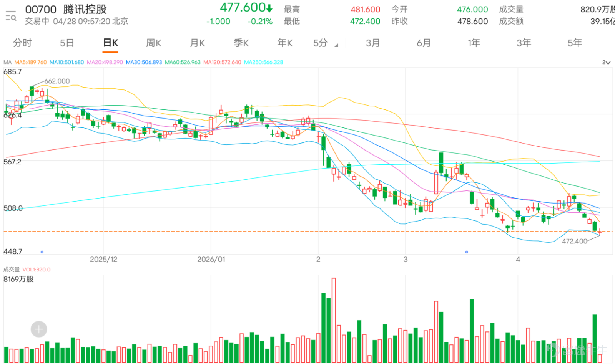This screenshot has height=364, width=615.
Task: Click the 最高 value 481.600
Action: coord(365,9)
